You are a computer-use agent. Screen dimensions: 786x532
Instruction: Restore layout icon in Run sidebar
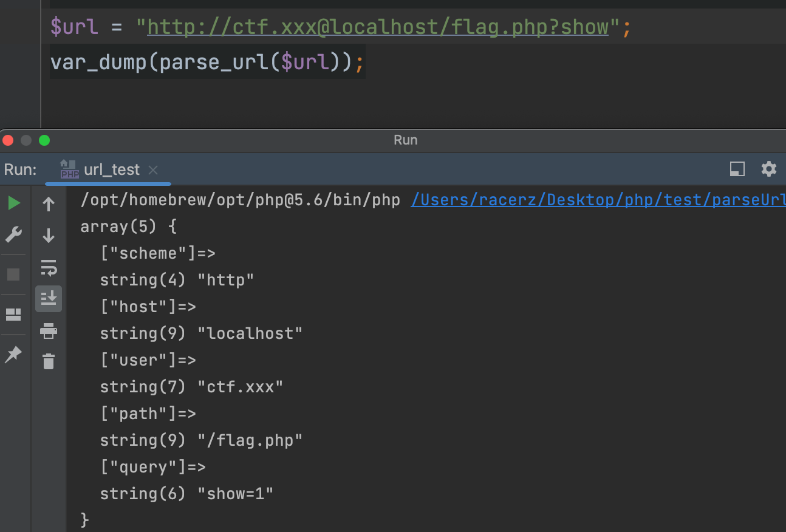[13, 315]
